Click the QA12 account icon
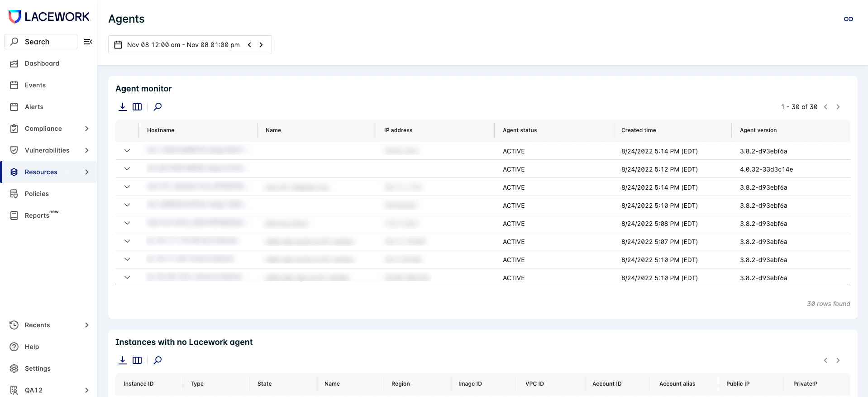 point(14,390)
